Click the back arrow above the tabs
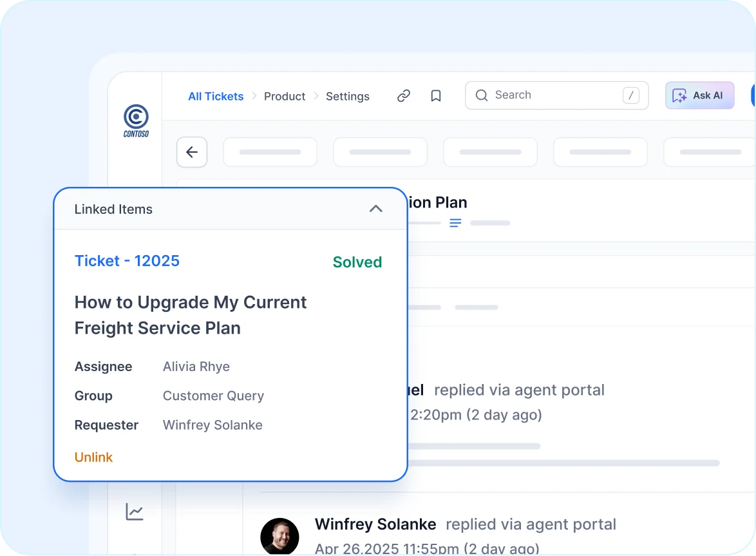The image size is (756, 556). click(x=191, y=152)
